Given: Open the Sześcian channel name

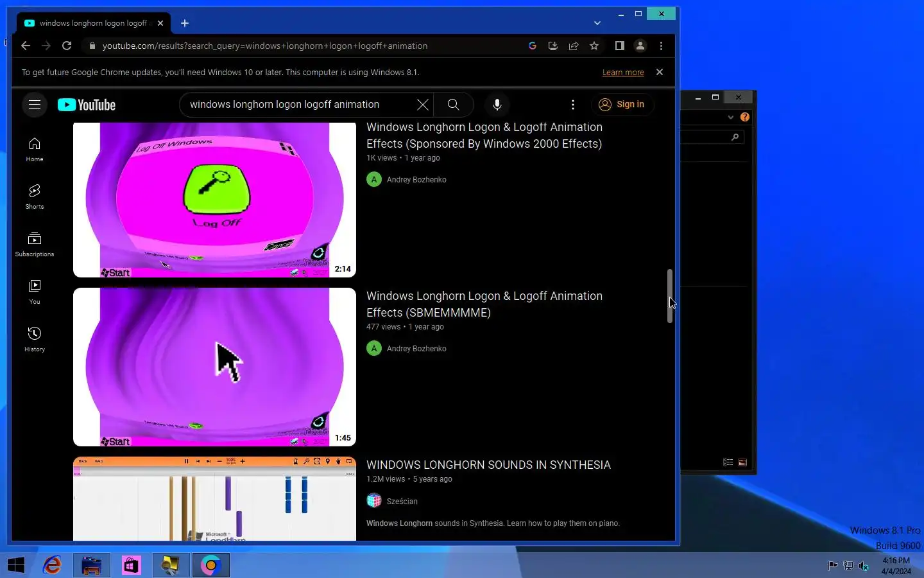Looking at the screenshot, I should [x=402, y=502].
